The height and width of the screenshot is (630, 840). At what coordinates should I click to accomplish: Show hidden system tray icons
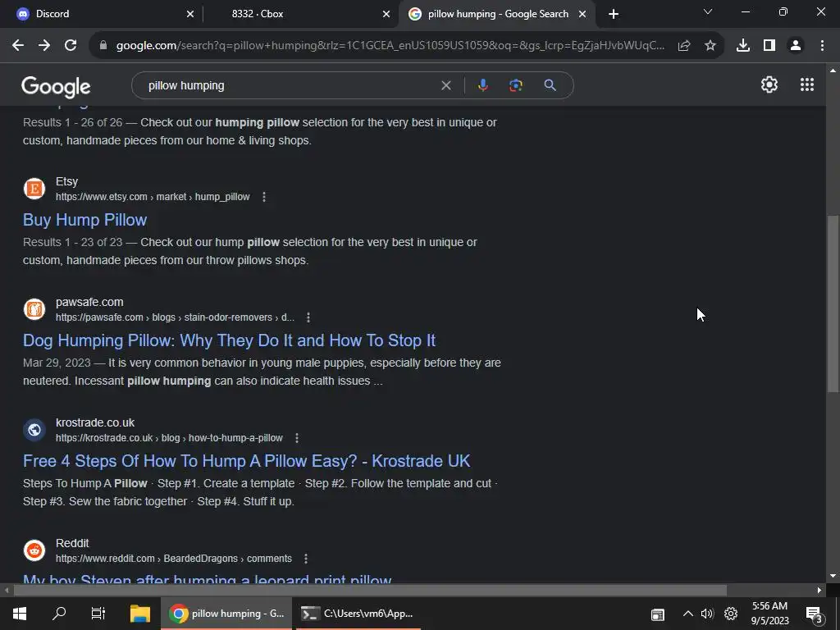click(688, 614)
